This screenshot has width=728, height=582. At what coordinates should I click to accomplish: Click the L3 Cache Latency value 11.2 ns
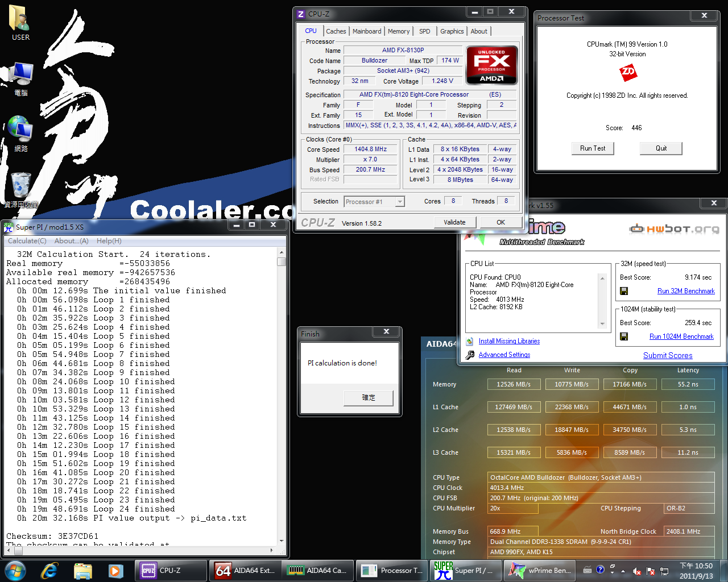(688, 452)
